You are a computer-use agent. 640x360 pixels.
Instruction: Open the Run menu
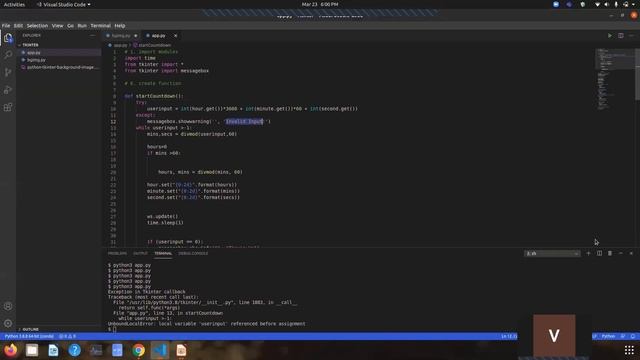(x=82, y=25)
